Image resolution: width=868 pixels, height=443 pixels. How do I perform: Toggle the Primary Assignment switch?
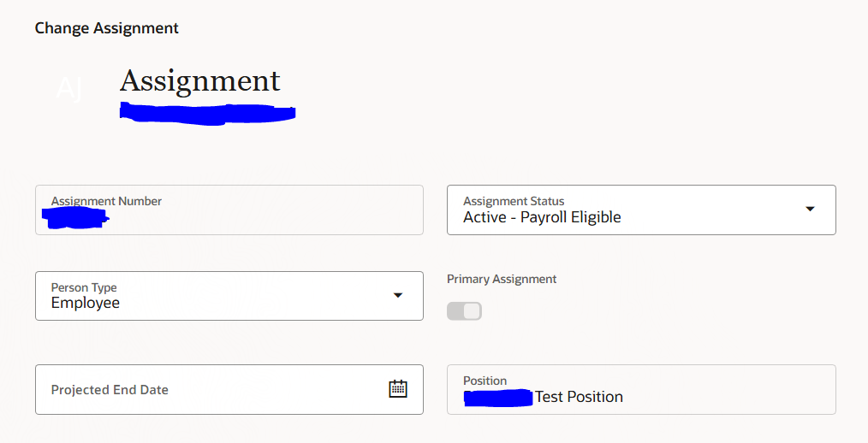point(465,311)
